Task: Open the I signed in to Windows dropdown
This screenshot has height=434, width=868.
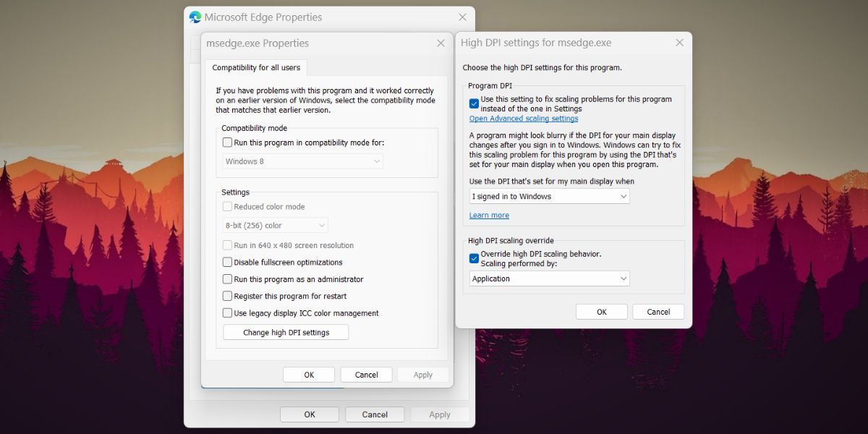Action: coord(550,197)
